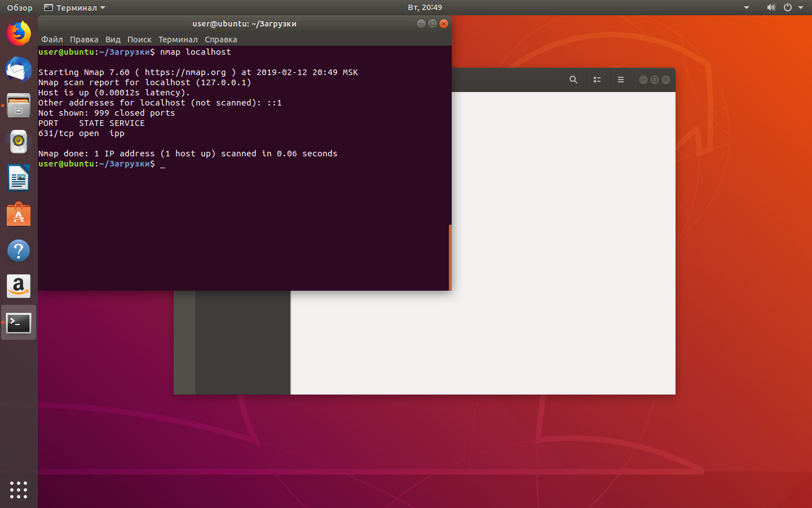This screenshot has height=508, width=812.
Task: Click 'Host is up (0.00012s latency)' line
Action: coord(114,93)
